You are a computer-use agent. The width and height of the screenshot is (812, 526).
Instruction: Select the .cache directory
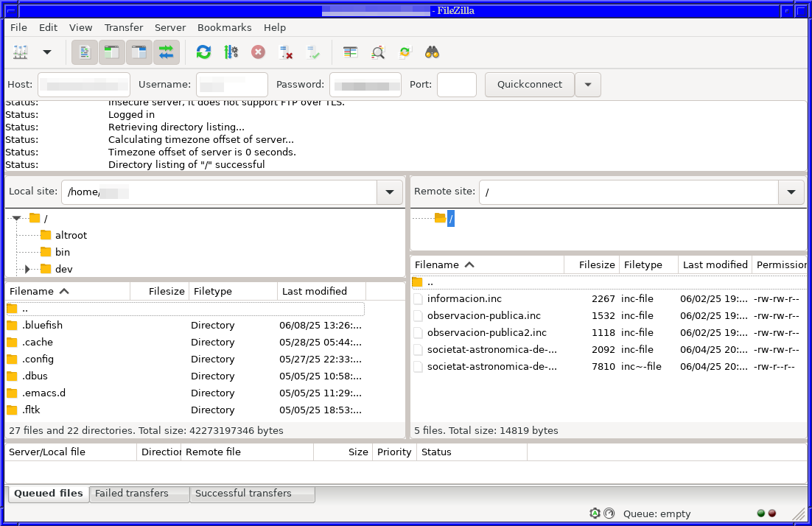[186, 343]
